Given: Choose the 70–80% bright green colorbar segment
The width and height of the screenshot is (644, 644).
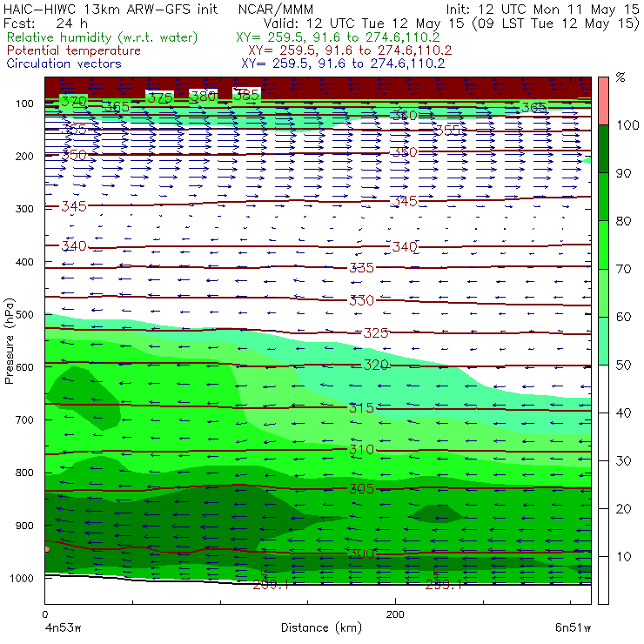Looking at the screenshot, I should tap(603, 245).
